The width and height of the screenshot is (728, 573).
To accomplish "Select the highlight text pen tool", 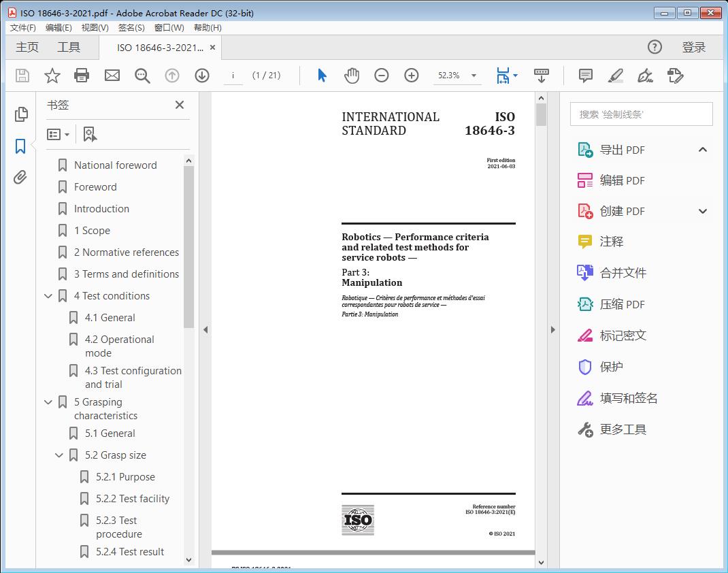I will (615, 76).
